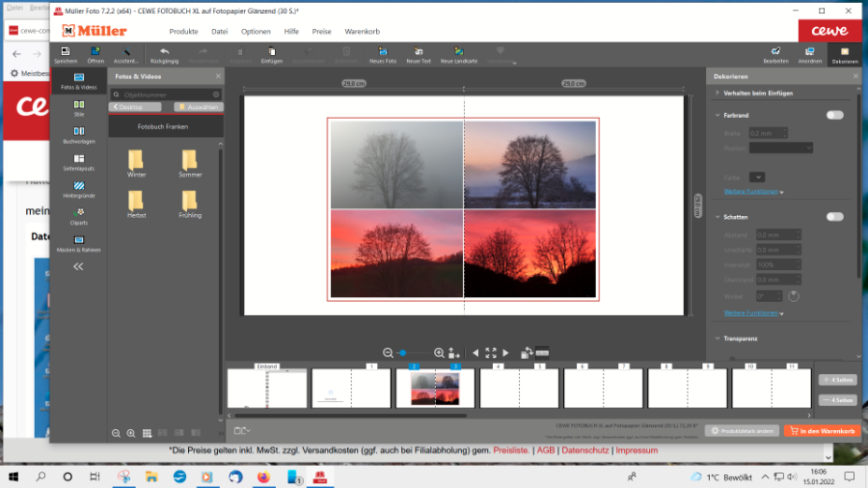This screenshot has height=488, width=868.
Task: Open the Optionen menu
Action: 256,31
